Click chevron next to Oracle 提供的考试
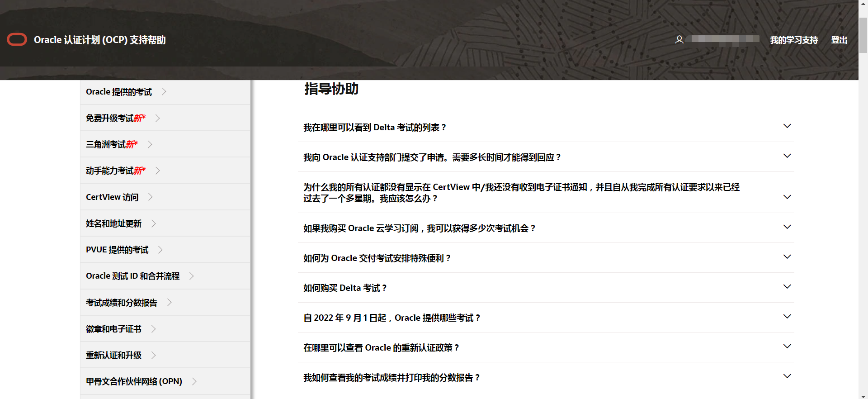Image resolution: width=868 pixels, height=399 pixels. 164,92
